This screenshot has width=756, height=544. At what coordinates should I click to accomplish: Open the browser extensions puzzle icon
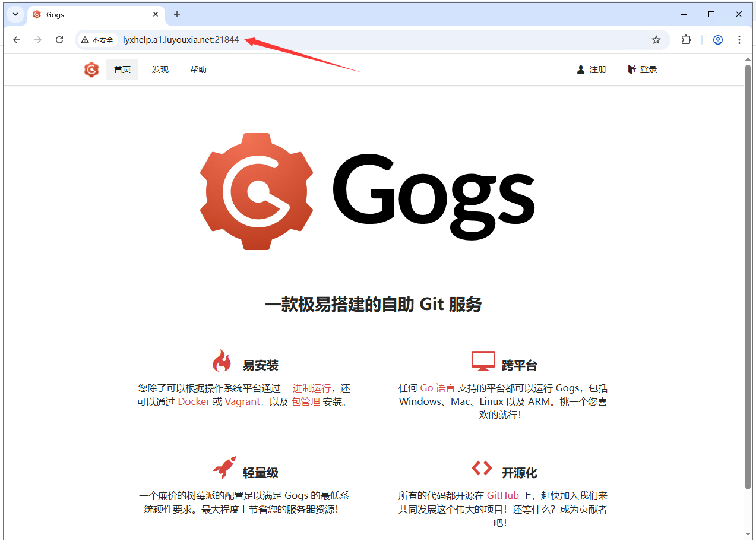686,39
